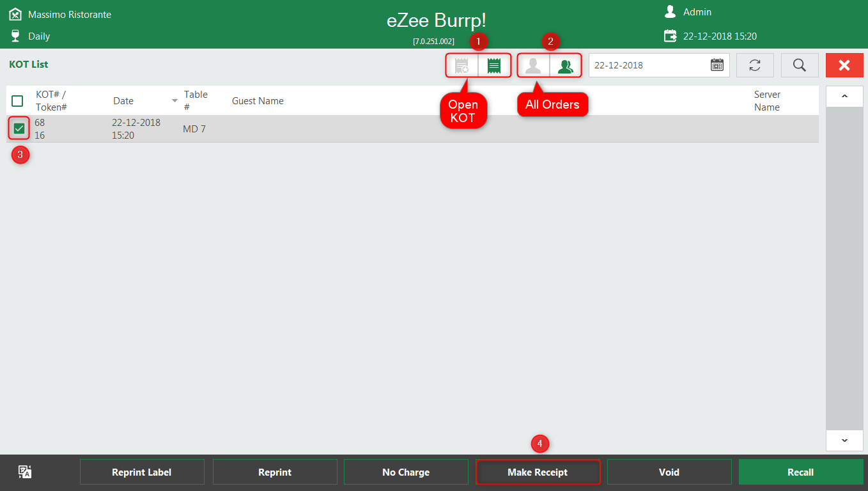Image resolution: width=868 pixels, height=491 pixels.
Task: Click the 22-12-2018 15:20 date cell in row
Action: tap(136, 129)
